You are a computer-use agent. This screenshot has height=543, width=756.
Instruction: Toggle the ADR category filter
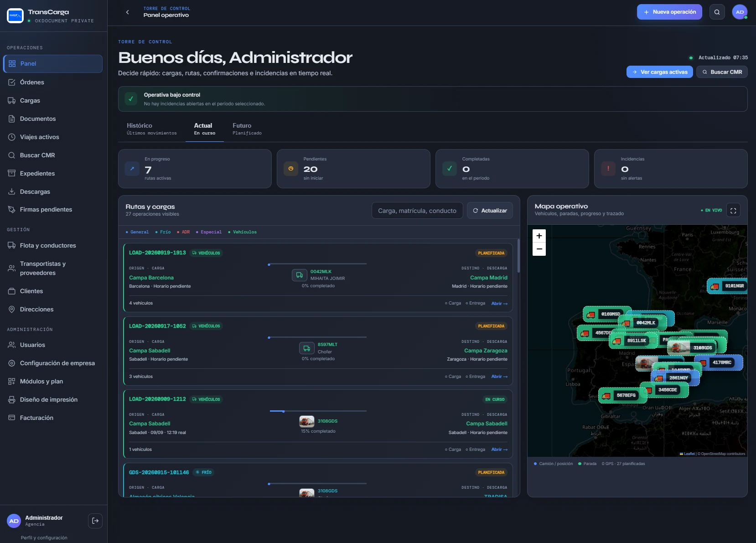183,232
